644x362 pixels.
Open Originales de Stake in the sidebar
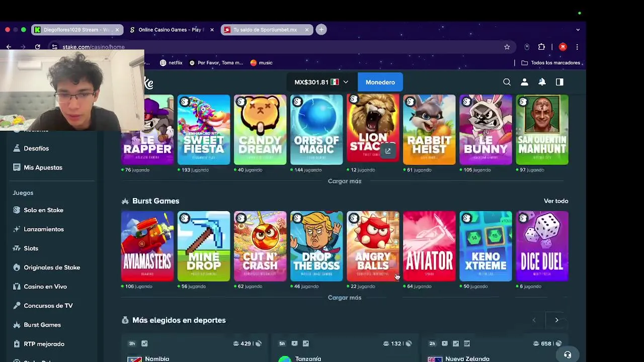tap(52, 267)
